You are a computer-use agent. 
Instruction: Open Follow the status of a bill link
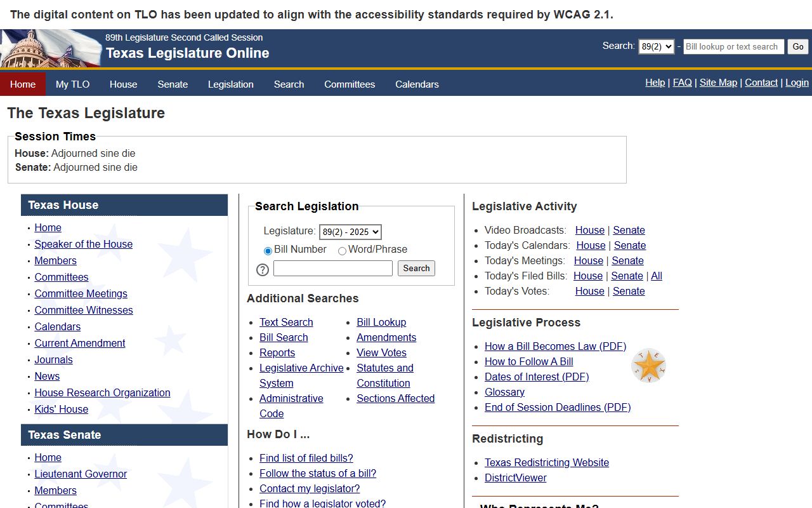(x=318, y=473)
